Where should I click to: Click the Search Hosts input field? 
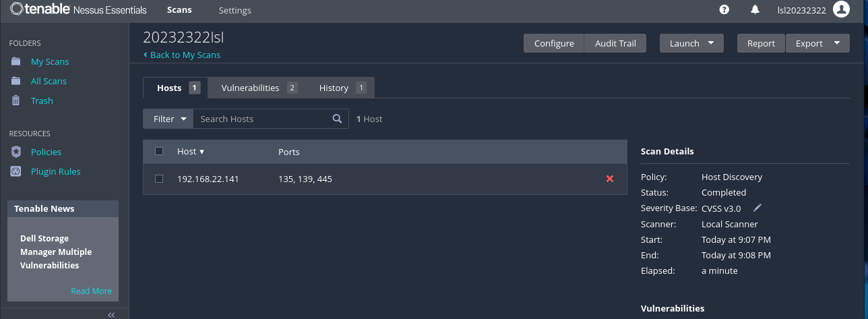coord(263,119)
